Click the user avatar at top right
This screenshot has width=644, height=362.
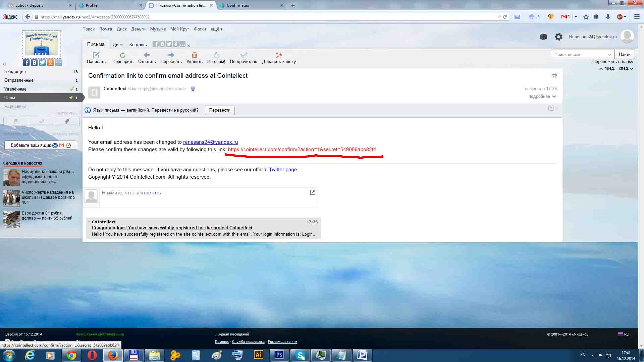pyautogui.click(x=627, y=36)
